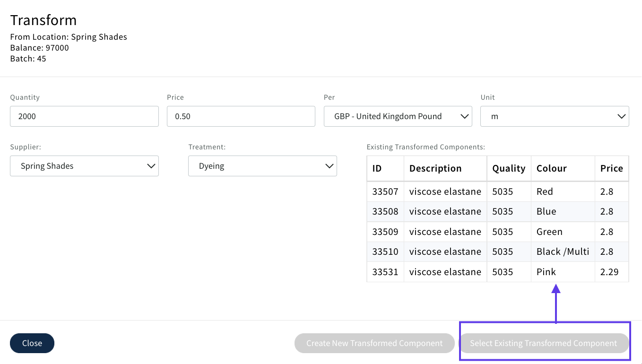Expand the Supplier dropdown

tap(84, 166)
